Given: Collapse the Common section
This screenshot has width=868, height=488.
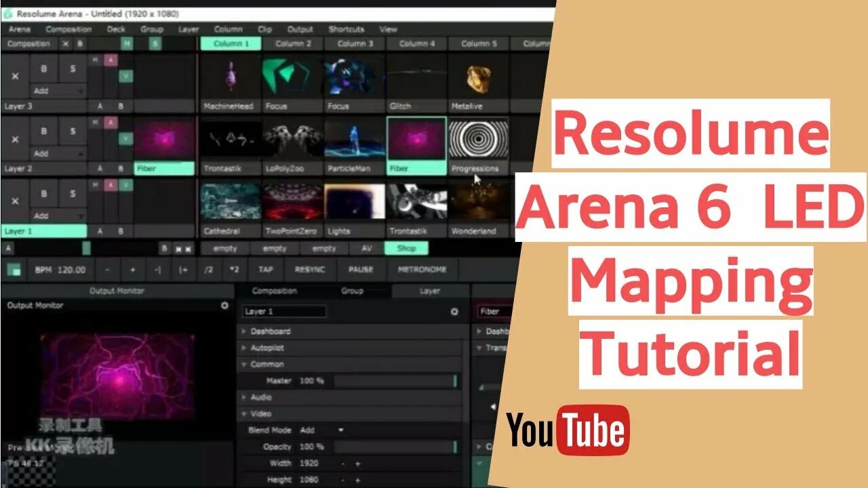Looking at the screenshot, I should click(x=349, y=364).
